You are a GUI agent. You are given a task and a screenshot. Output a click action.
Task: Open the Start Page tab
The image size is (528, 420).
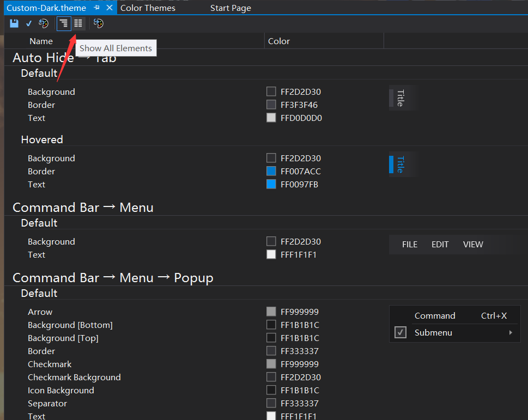tap(230, 8)
